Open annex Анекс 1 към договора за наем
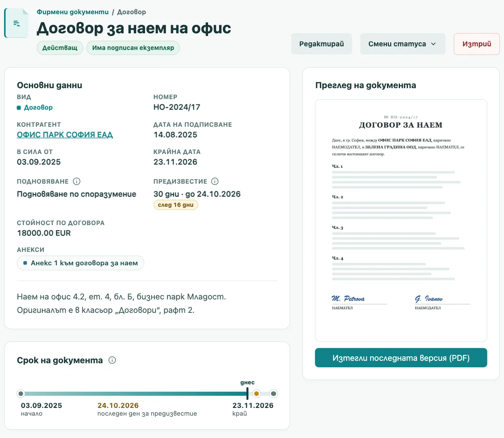Viewport: 504px width, 438px height. coord(80,263)
